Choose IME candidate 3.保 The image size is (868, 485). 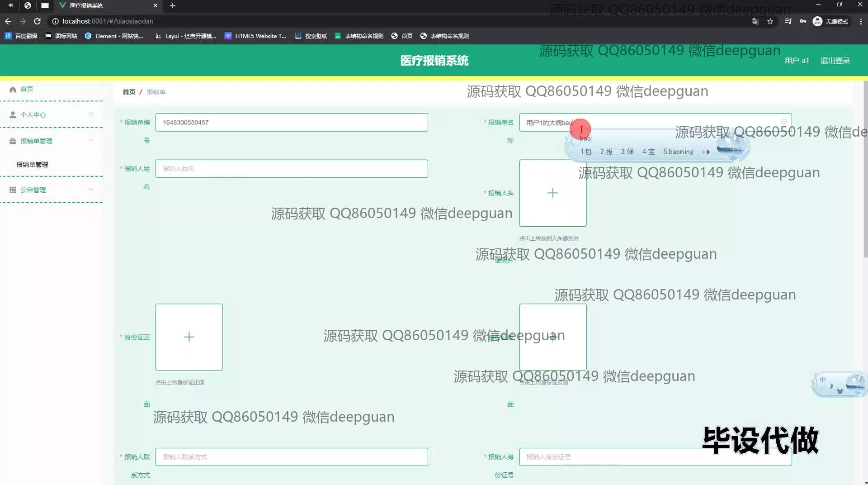(627, 152)
